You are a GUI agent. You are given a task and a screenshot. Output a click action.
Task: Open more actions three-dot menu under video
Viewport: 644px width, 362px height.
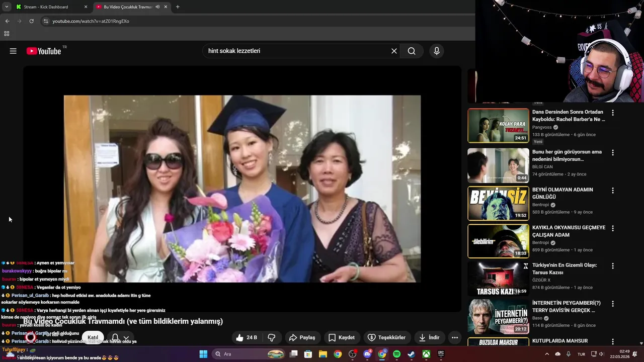[x=455, y=337]
